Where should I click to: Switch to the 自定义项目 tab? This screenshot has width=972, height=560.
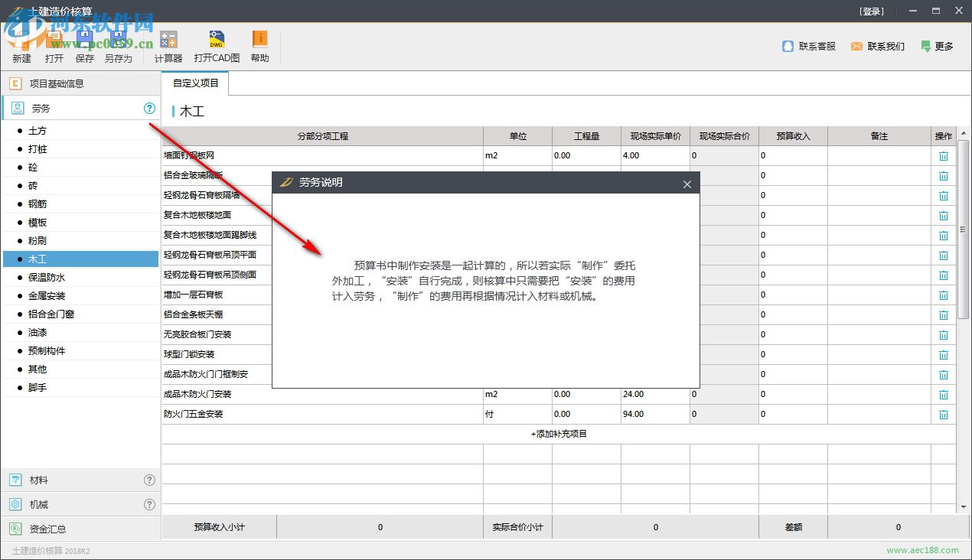[x=195, y=83]
